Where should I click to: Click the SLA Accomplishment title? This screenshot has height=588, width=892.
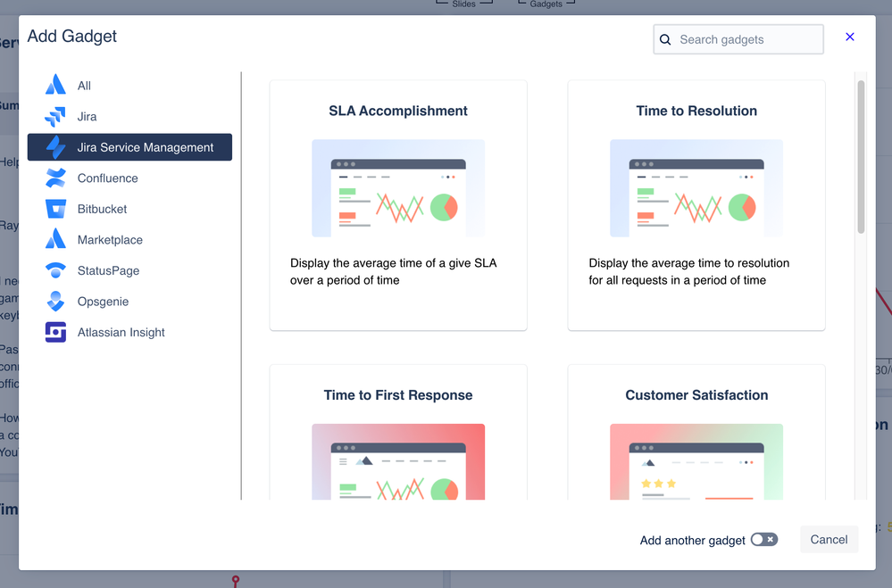coord(398,111)
